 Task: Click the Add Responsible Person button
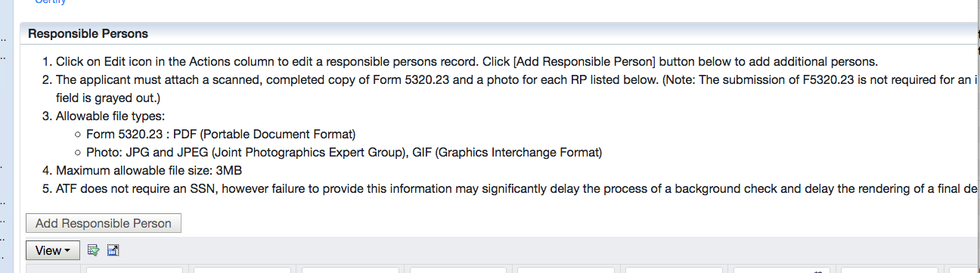(x=104, y=223)
